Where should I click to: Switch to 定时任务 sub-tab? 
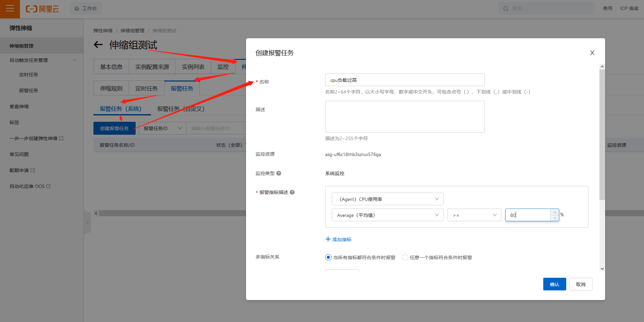[x=147, y=88]
